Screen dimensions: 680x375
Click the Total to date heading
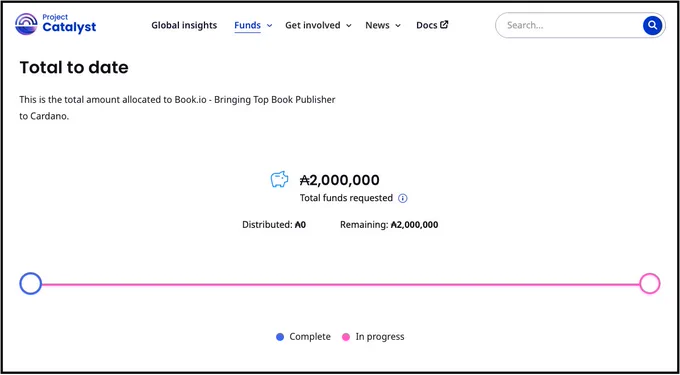click(x=74, y=68)
